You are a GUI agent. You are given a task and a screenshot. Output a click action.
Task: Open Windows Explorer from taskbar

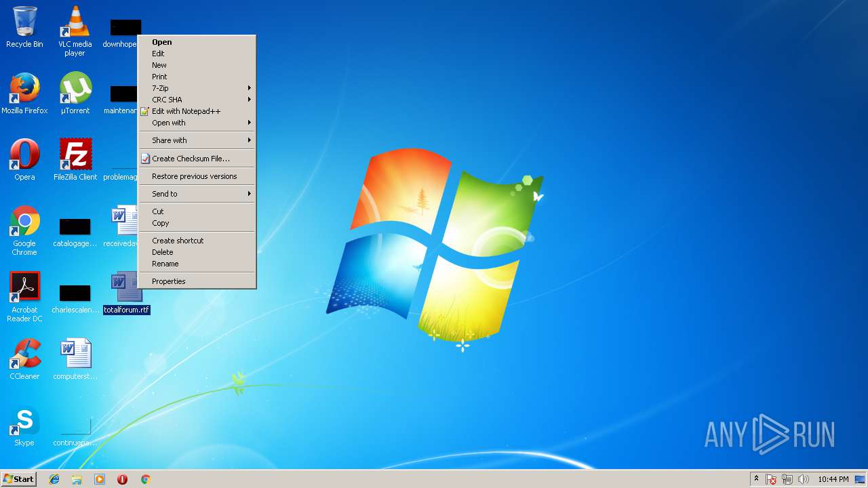[x=77, y=479]
